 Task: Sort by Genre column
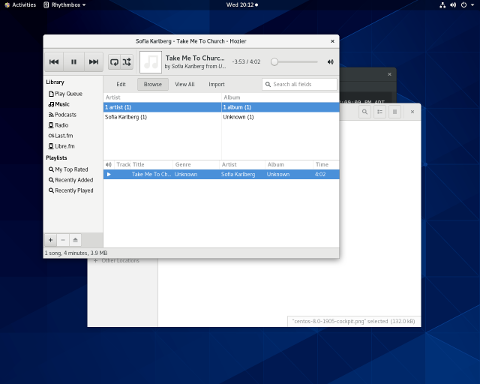pyautogui.click(x=196, y=165)
